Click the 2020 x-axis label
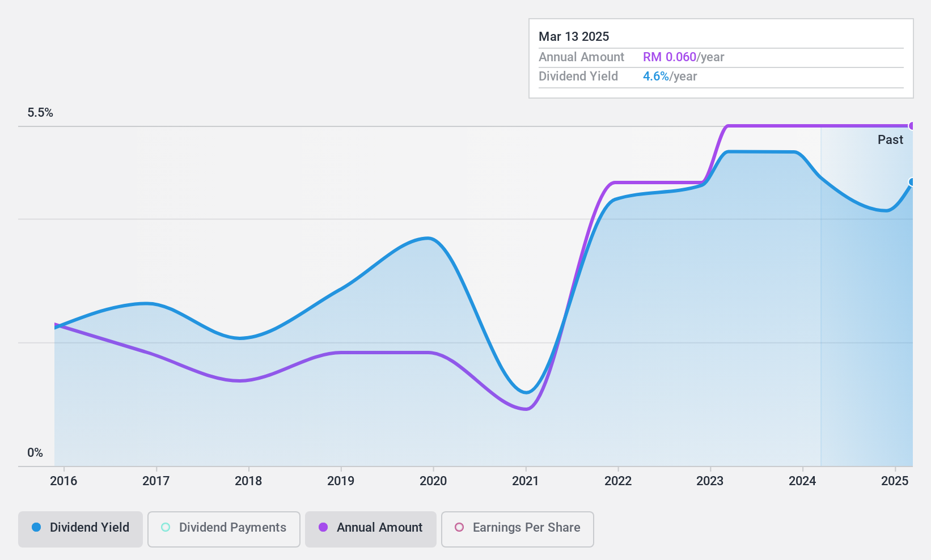This screenshot has width=931, height=560. click(433, 481)
